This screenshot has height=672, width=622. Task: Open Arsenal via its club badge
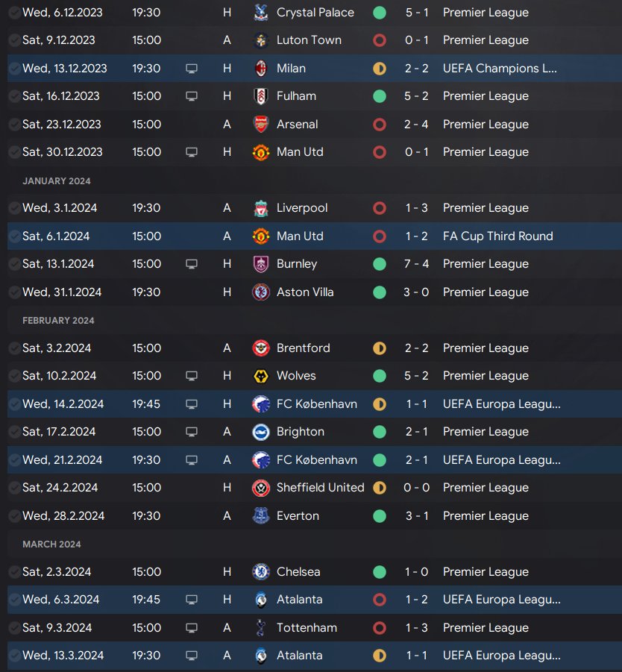[261, 125]
